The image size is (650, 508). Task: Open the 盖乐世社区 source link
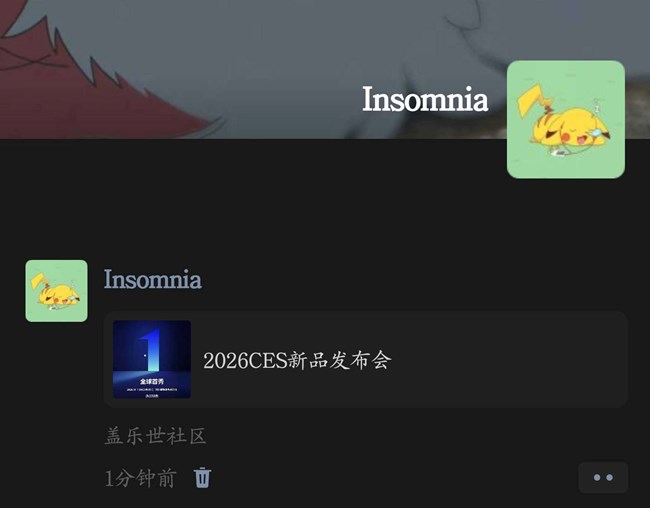click(155, 436)
